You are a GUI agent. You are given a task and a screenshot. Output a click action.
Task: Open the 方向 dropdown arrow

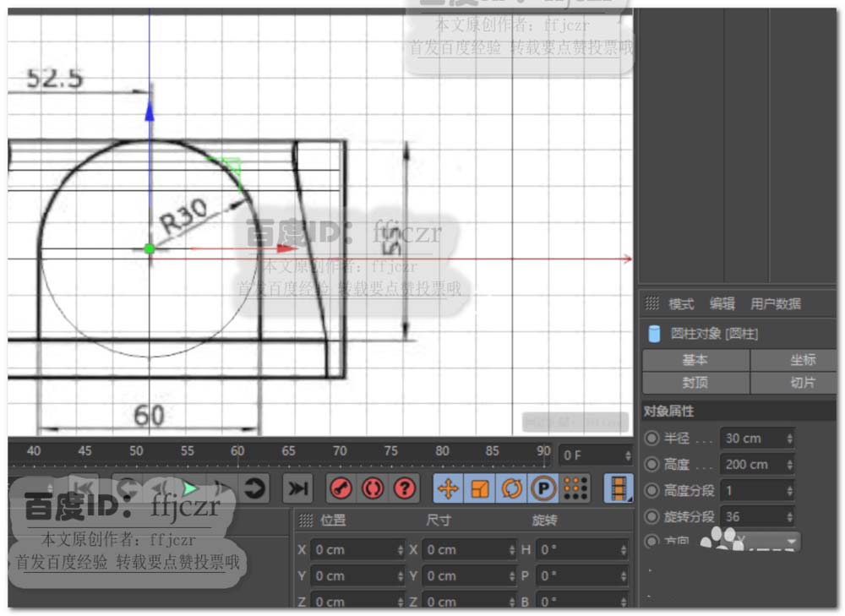pyautogui.click(x=791, y=541)
